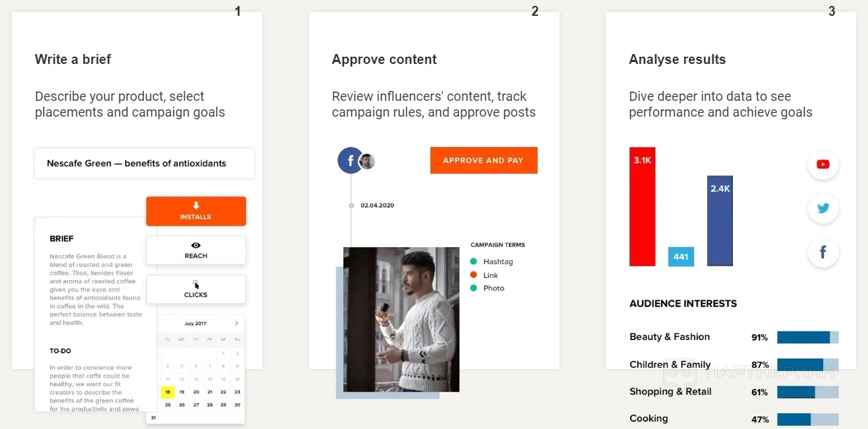Image resolution: width=868 pixels, height=429 pixels.
Task: Open the influencer photo thumbnail
Action: pyautogui.click(x=401, y=320)
